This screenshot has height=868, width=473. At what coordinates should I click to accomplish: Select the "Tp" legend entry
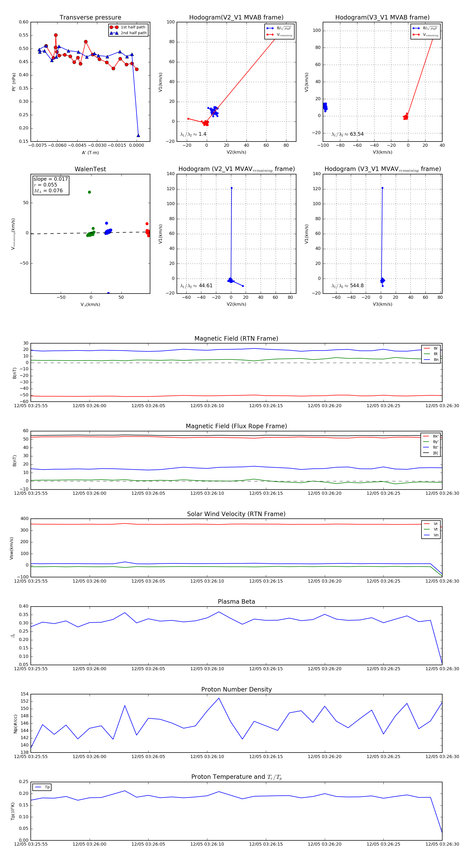tap(42, 787)
